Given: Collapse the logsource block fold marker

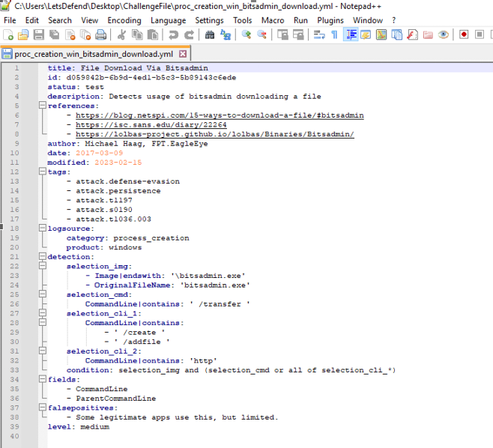Looking at the screenshot, I should click(43, 228).
